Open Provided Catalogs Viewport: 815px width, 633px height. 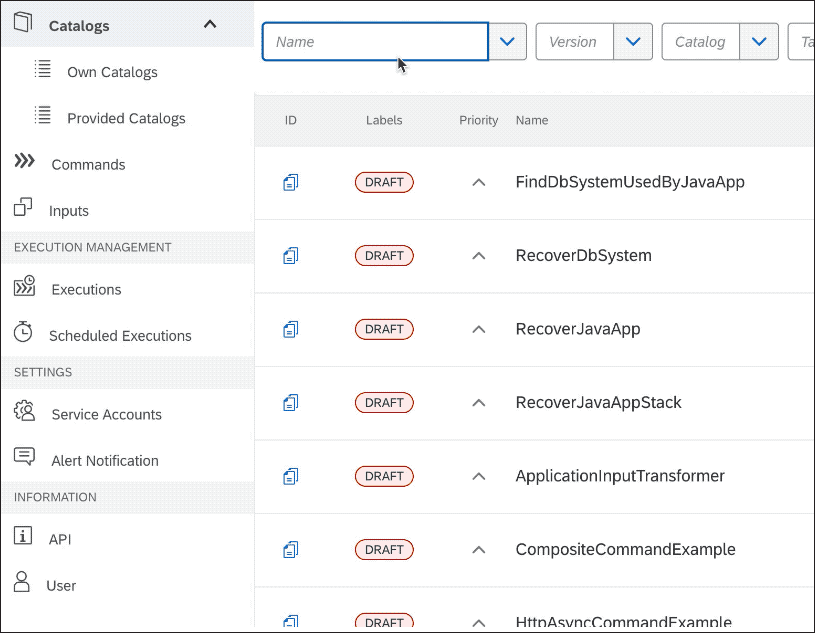pos(126,118)
